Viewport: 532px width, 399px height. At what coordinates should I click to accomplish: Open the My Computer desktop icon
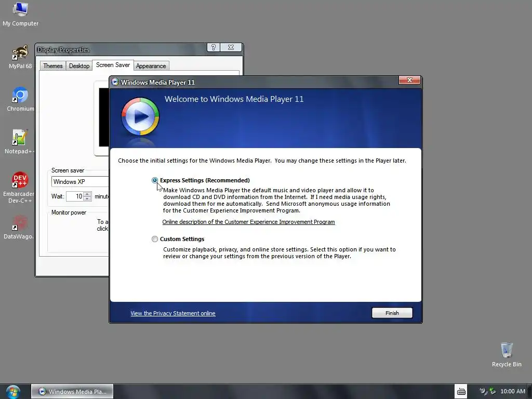coord(20,14)
